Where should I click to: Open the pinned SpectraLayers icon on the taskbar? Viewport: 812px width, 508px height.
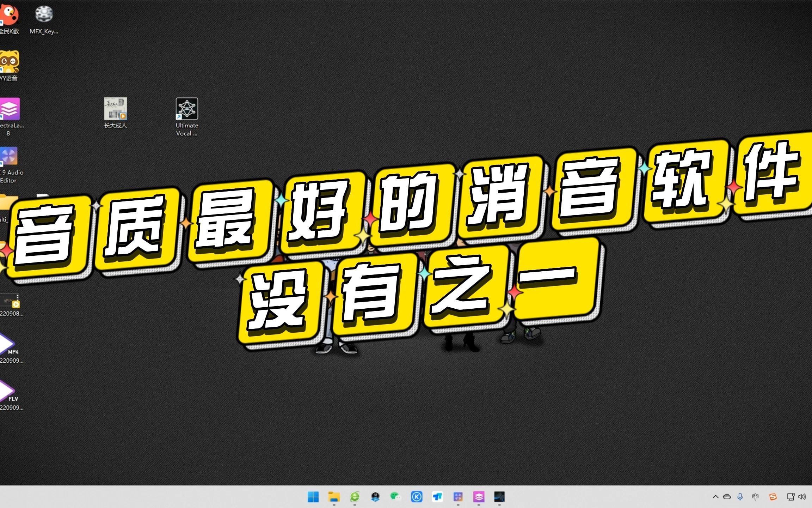tap(479, 497)
